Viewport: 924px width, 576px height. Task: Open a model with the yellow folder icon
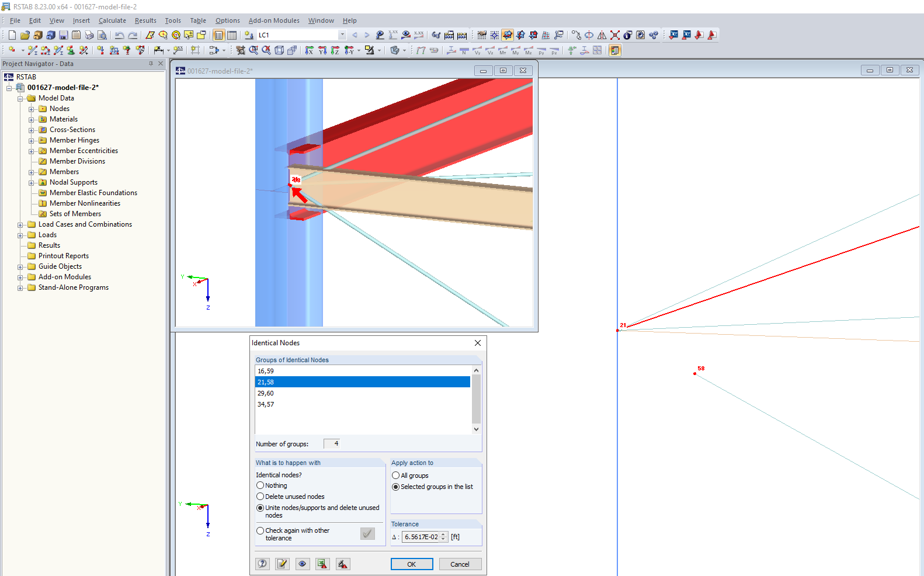pyautogui.click(x=25, y=35)
